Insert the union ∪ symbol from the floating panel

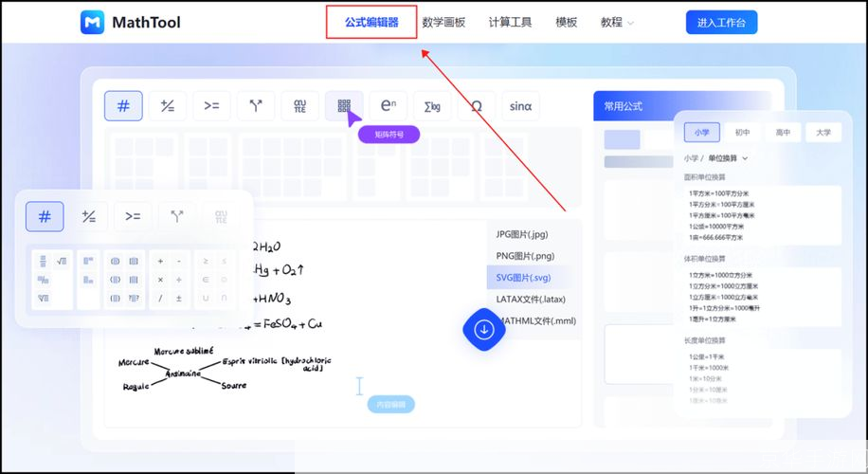pyautogui.click(x=206, y=299)
